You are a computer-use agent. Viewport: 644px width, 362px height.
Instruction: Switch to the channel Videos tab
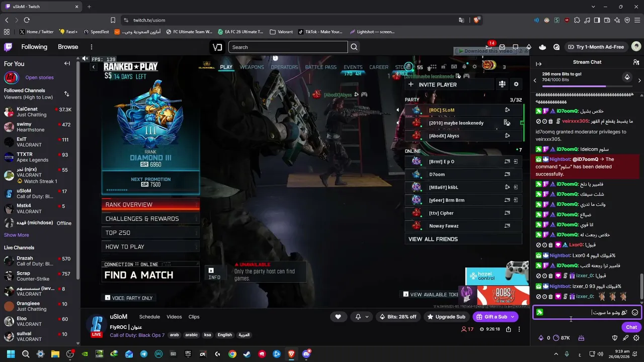[174, 317]
